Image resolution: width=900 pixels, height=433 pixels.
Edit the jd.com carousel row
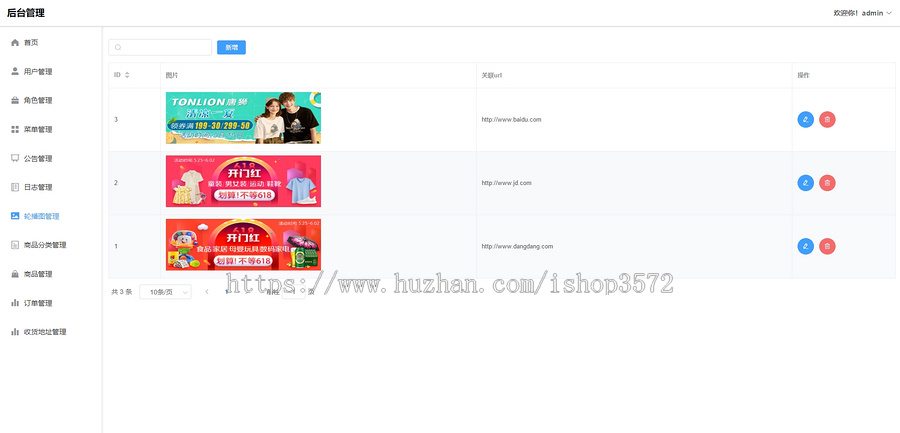pos(806,183)
